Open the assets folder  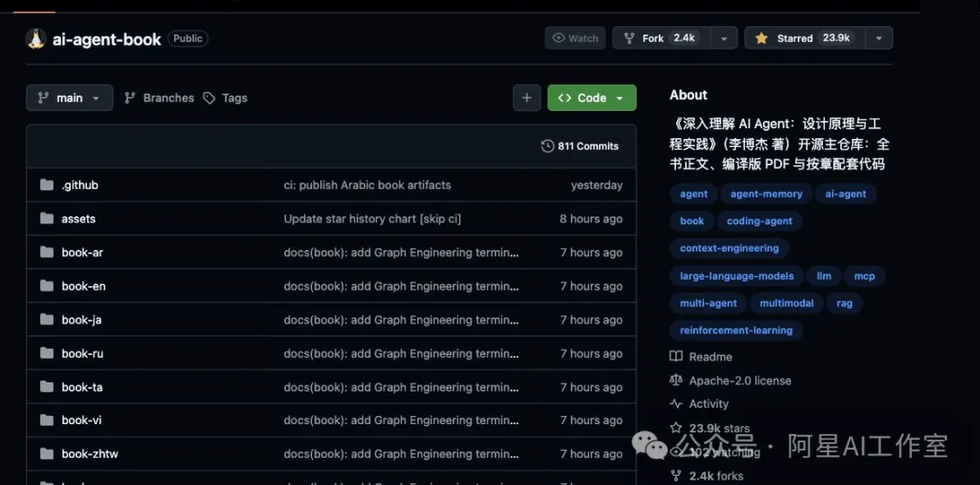[x=79, y=219]
